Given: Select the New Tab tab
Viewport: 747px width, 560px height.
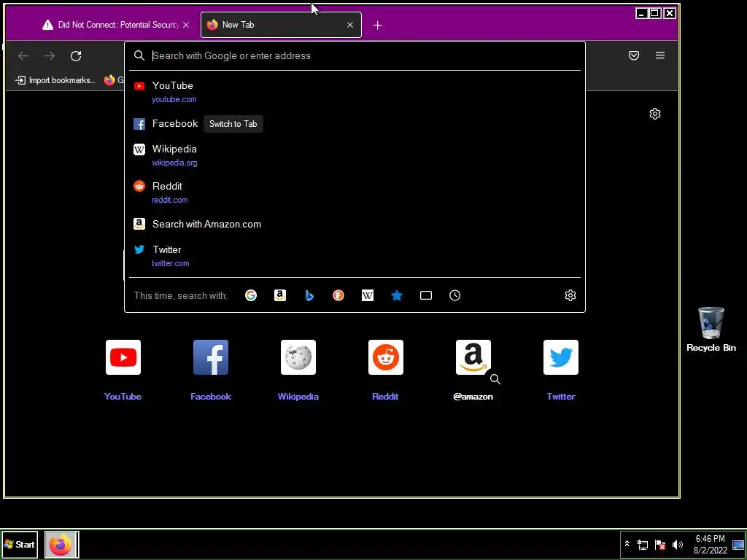Looking at the screenshot, I should tap(281, 25).
